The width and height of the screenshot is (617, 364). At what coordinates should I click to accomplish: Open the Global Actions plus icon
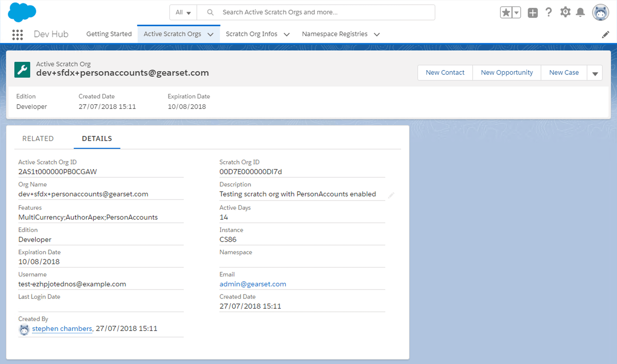click(x=533, y=12)
